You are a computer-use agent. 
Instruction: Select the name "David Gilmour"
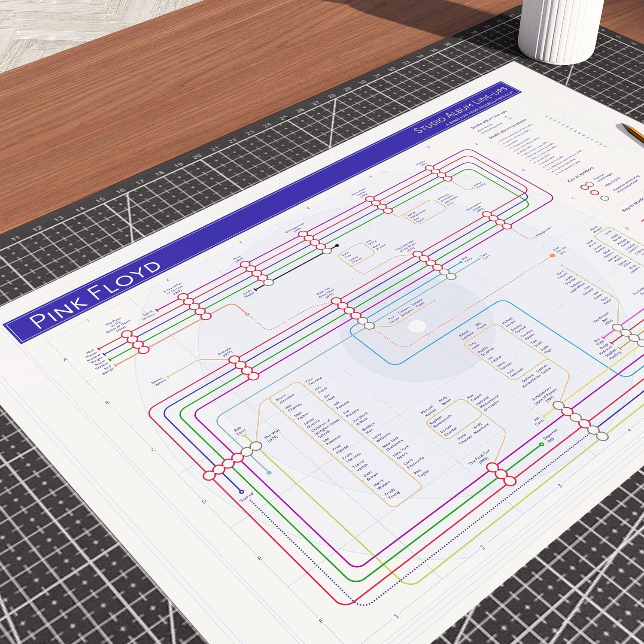tap(147, 315)
